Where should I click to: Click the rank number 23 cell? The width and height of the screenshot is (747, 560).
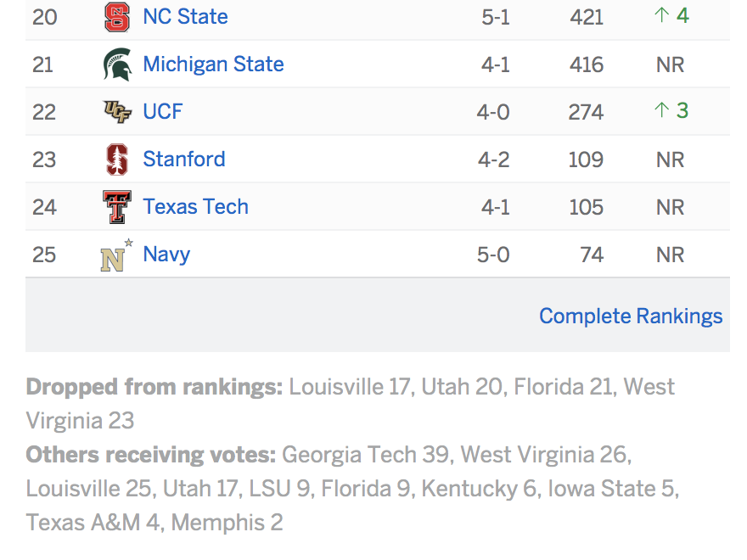click(44, 160)
